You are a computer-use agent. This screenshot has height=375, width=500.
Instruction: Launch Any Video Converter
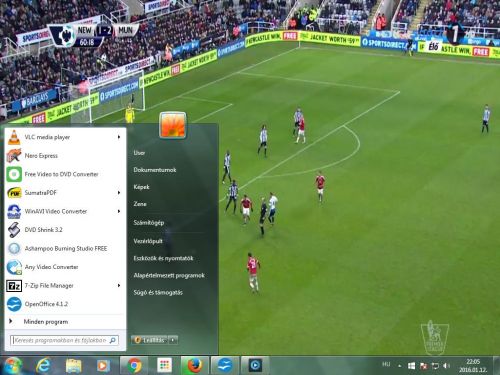pos(65,267)
